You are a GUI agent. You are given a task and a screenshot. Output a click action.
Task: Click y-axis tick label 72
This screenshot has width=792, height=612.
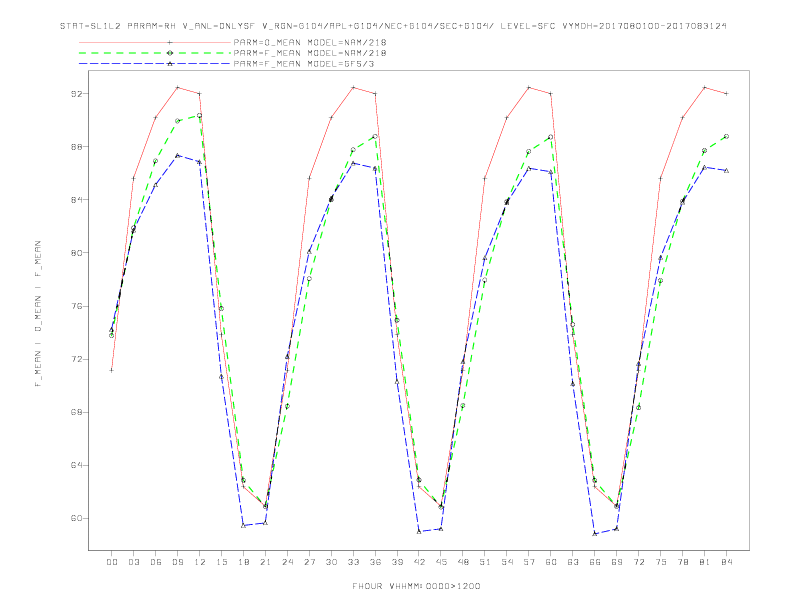coord(77,360)
